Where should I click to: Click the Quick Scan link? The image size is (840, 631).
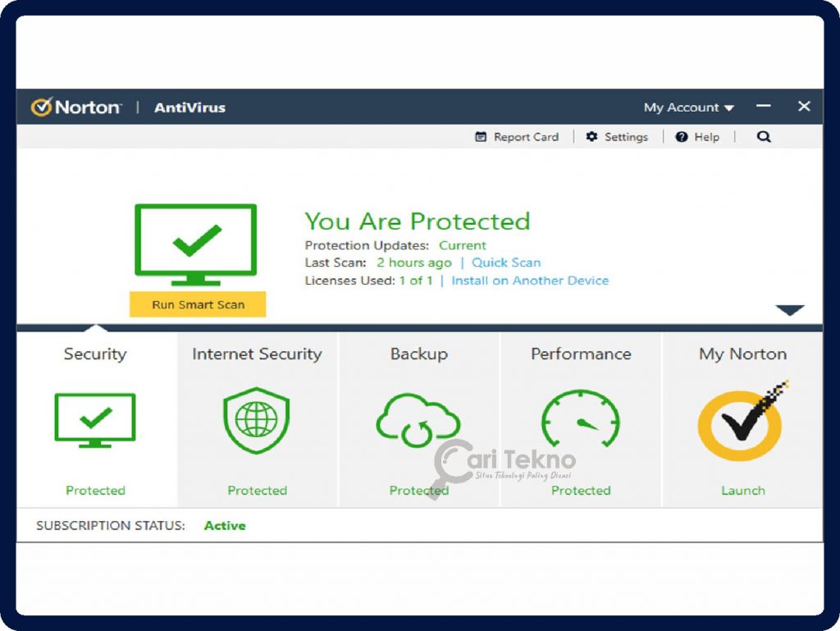pyautogui.click(x=505, y=263)
